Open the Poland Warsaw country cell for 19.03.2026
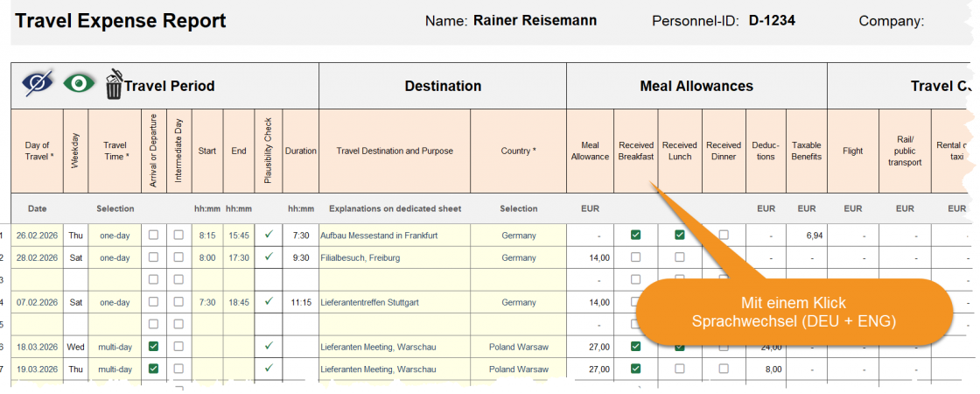 pyautogui.click(x=519, y=369)
